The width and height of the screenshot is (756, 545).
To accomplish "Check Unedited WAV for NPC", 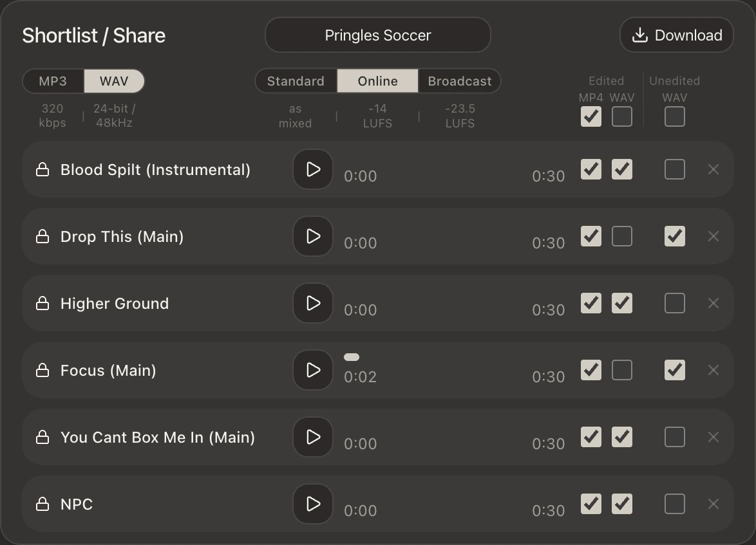I will 674,504.
